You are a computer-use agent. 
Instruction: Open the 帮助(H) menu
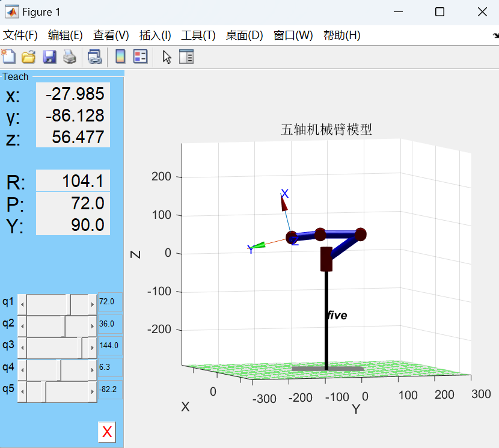pyautogui.click(x=342, y=35)
